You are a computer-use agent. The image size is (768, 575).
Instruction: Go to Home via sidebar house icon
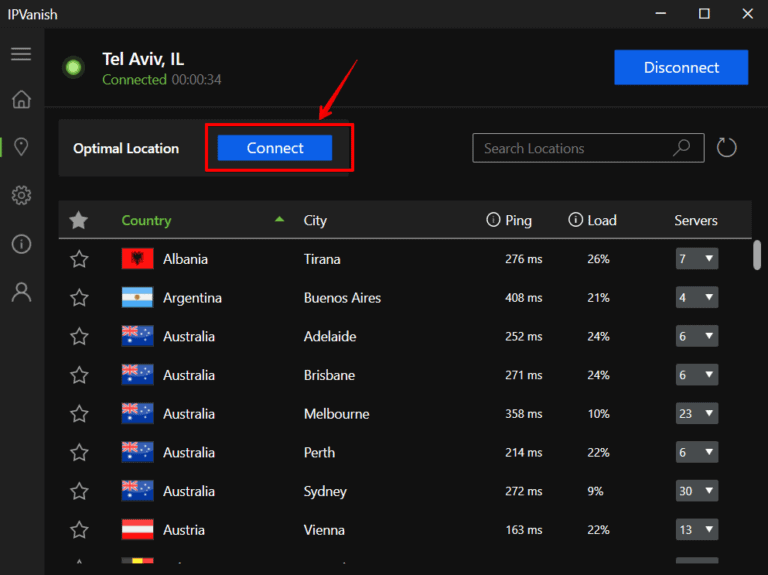pos(21,100)
